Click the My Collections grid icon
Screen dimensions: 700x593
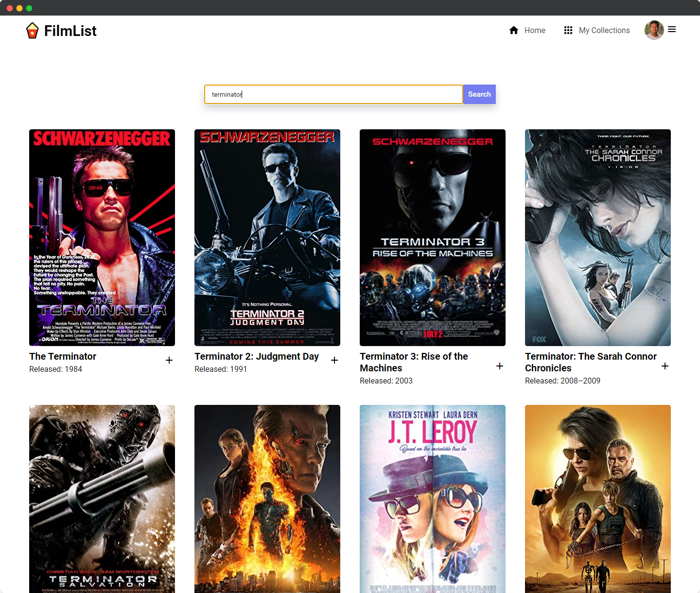tap(568, 30)
